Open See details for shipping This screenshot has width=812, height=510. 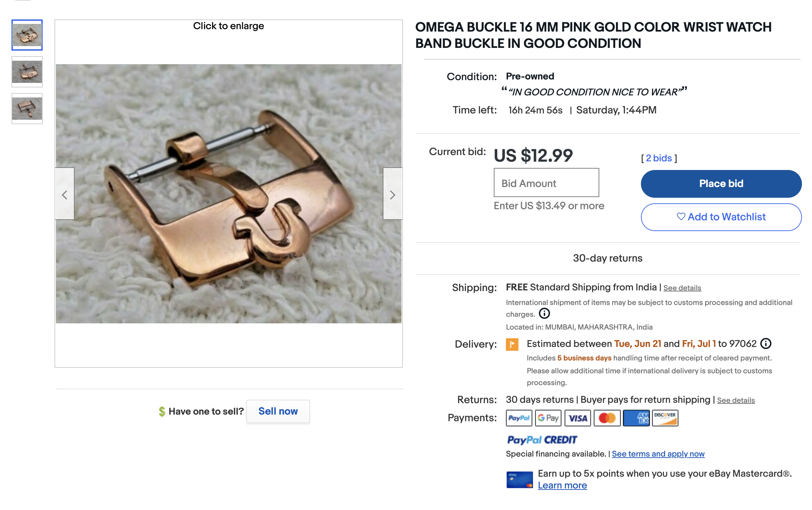tap(682, 288)
